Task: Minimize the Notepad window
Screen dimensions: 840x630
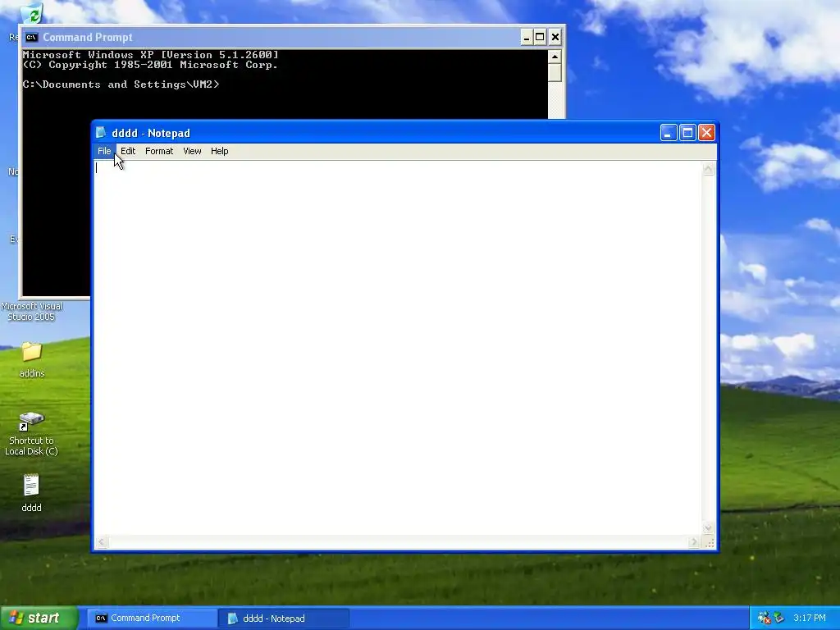Action: tap(668, 132)
